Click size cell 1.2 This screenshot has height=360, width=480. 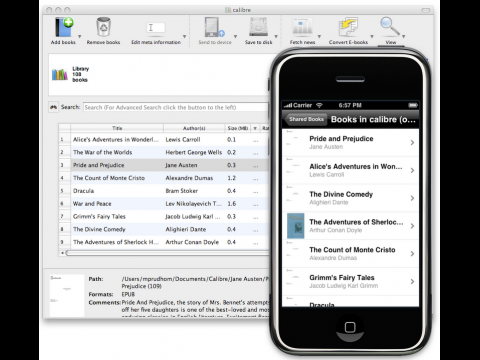(232, 178)
